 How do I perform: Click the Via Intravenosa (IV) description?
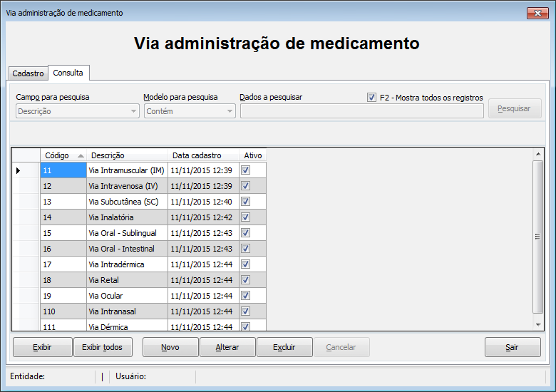point(127,186)
